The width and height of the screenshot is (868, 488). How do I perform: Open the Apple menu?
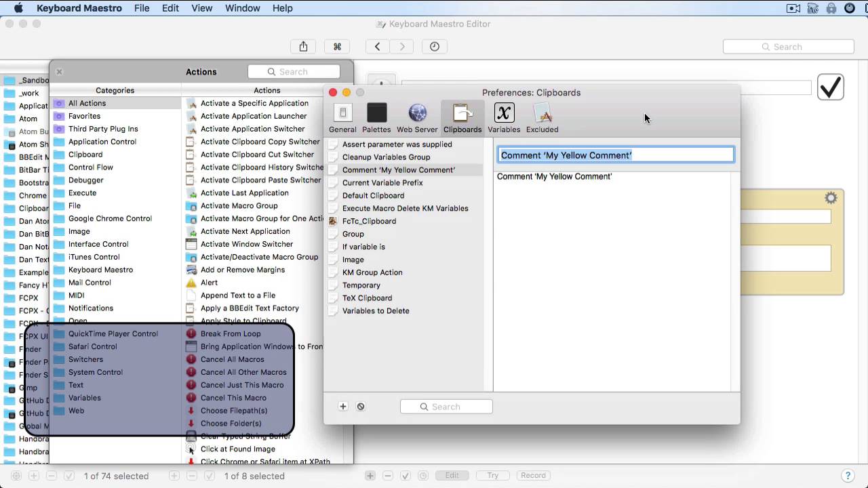click(x=18, y=8)
